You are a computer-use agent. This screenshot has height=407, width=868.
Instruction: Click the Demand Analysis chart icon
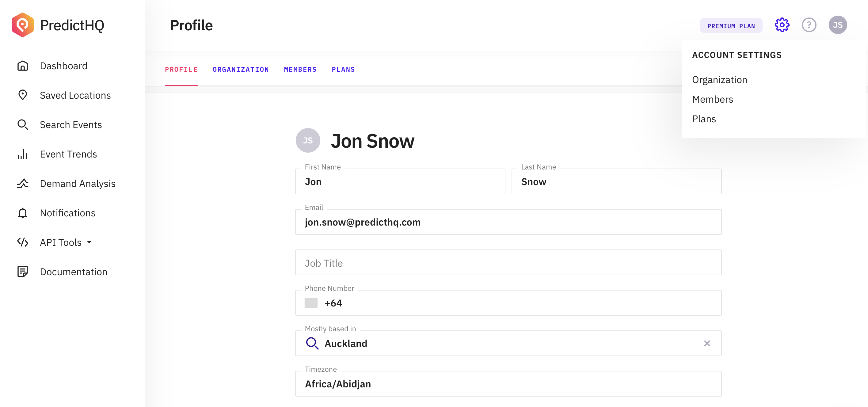(23, 184)
